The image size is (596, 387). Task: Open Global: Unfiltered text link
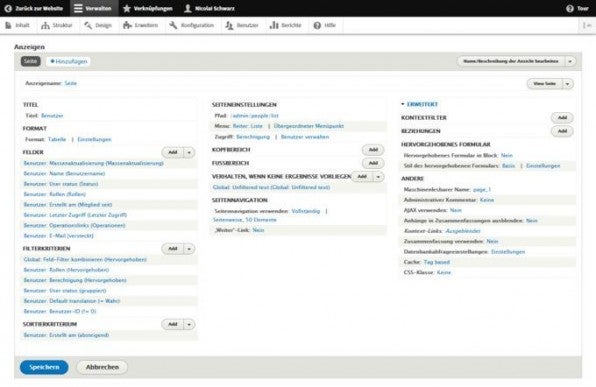tap(271, 187)
